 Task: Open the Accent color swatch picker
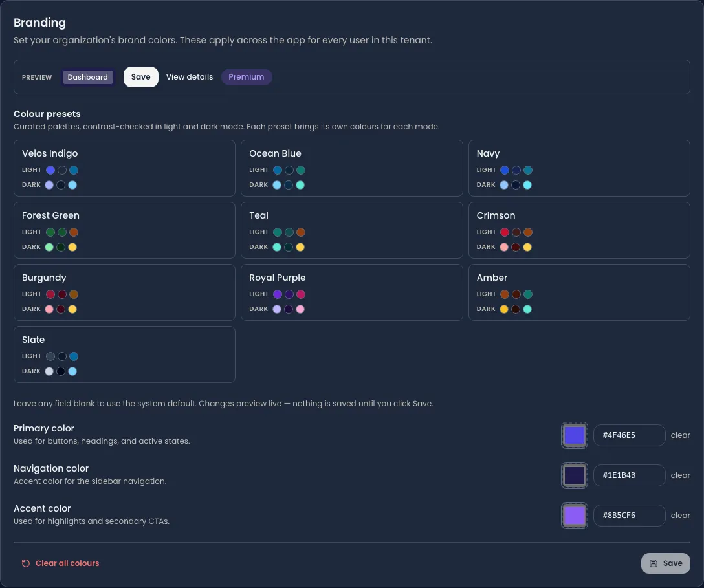[x=574, y=516]
